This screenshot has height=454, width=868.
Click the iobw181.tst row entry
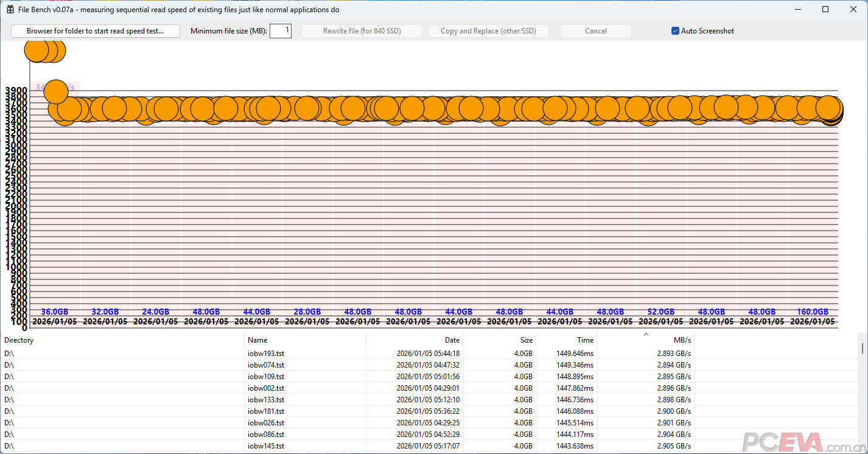(x=266, y=411)
